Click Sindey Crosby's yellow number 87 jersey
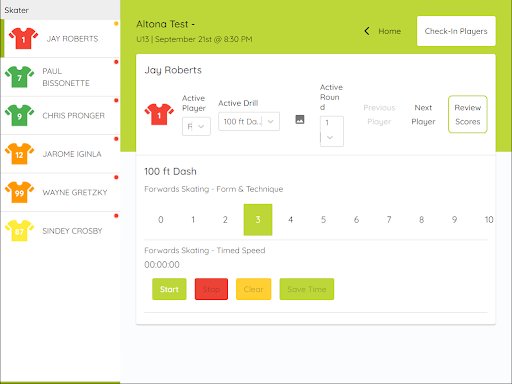 point(19,231)
